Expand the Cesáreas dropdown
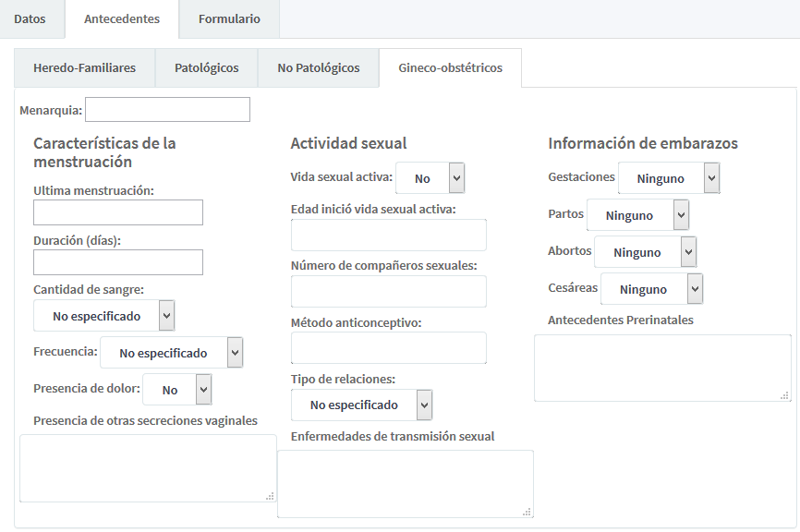This screenshot has height=532, width=800. coord(652,289)
